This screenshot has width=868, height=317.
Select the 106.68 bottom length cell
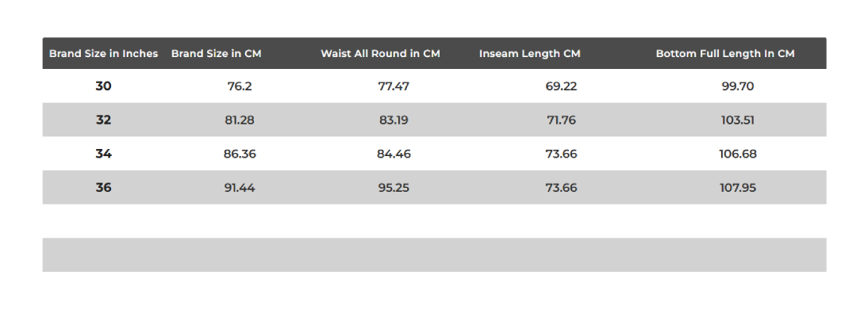pyautogui.click(x=738, y=154)
